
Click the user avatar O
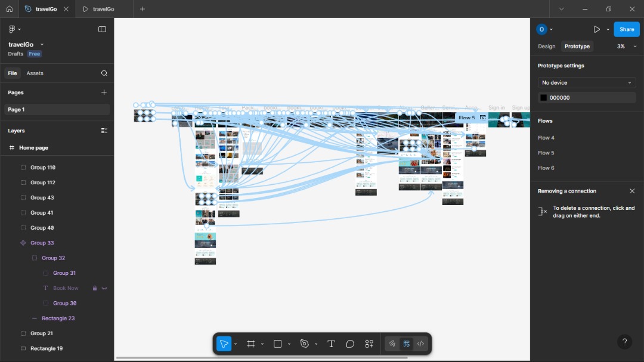[541, 29]
